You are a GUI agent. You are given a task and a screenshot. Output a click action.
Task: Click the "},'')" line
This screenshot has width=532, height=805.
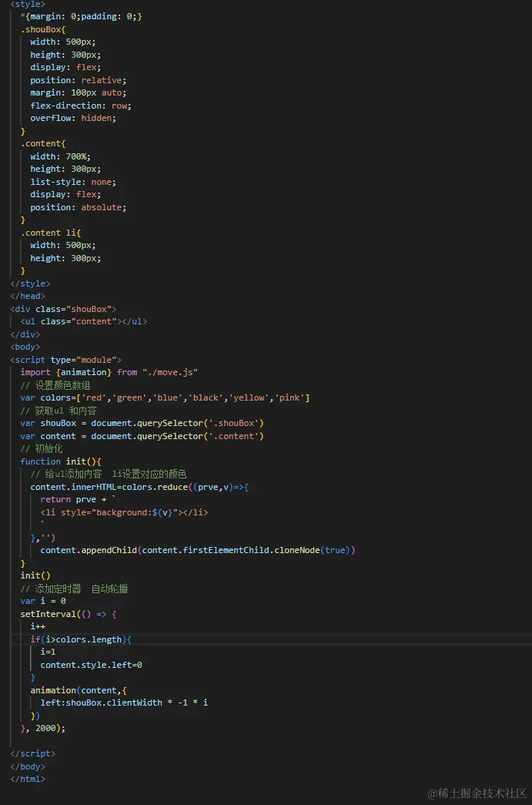pyautogui.click(x=42, y=538)
